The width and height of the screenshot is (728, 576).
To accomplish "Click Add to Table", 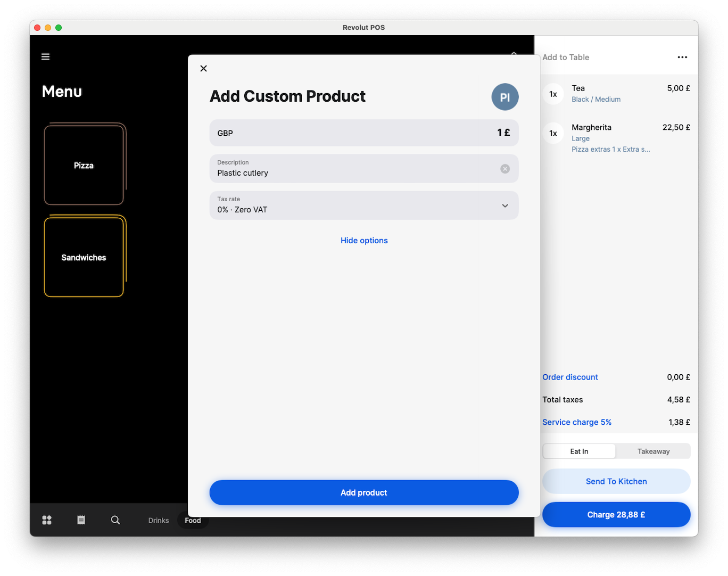I will 566,57.
